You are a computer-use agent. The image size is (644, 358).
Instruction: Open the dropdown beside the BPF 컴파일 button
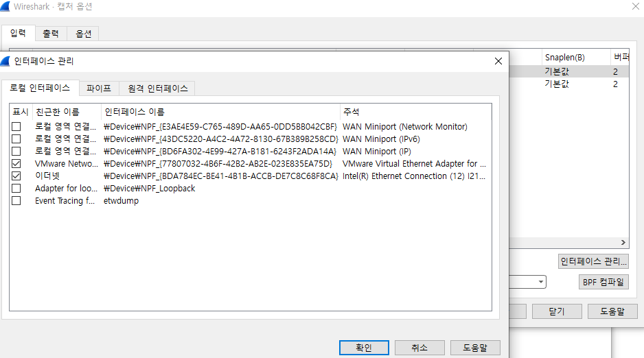540,282
